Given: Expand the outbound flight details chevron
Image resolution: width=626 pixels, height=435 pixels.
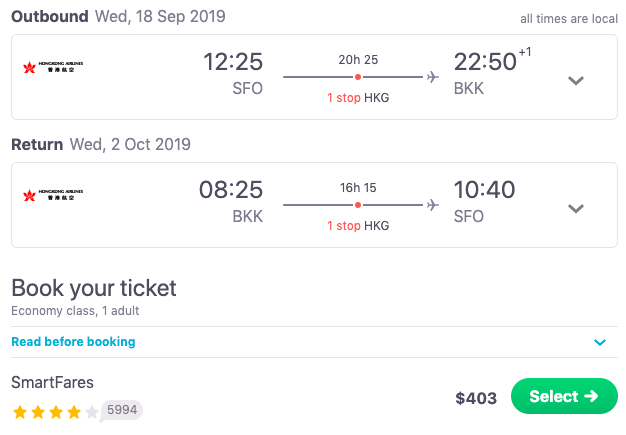Looking at the screenshot, I should (575, 81).
